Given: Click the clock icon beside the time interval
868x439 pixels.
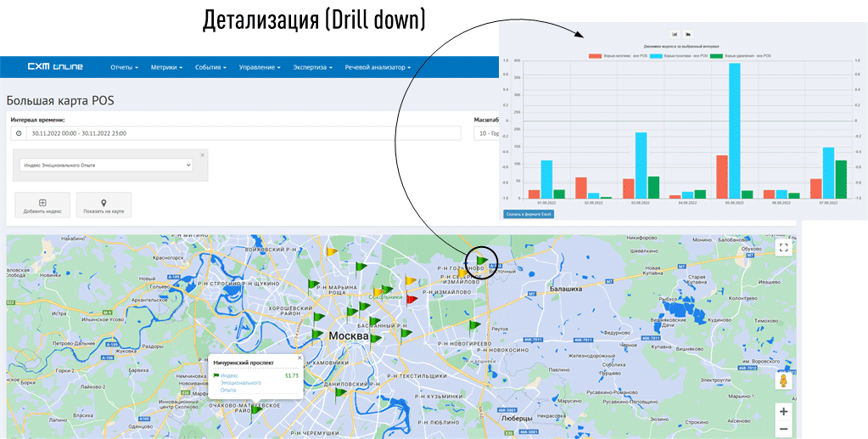Looking at the screenshot, I should (19, 134).
